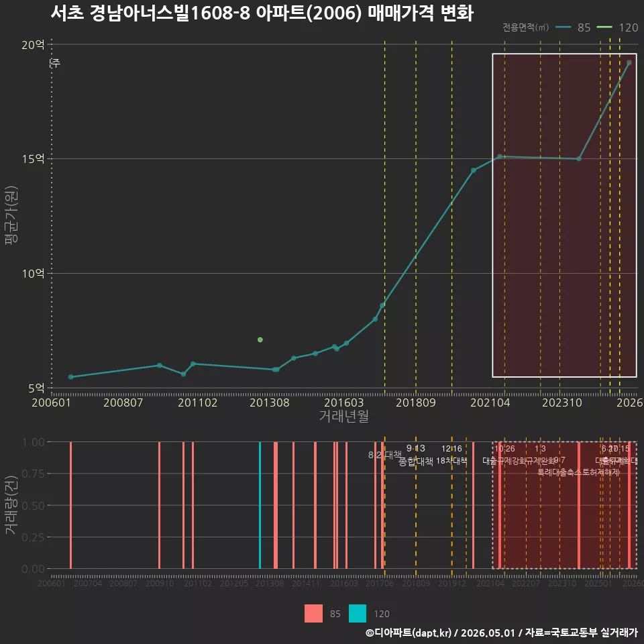This screenshot has width=644, height=644.
Task: Click '202104' on the price chart x-axis
Action: click(x=490, y=402)
